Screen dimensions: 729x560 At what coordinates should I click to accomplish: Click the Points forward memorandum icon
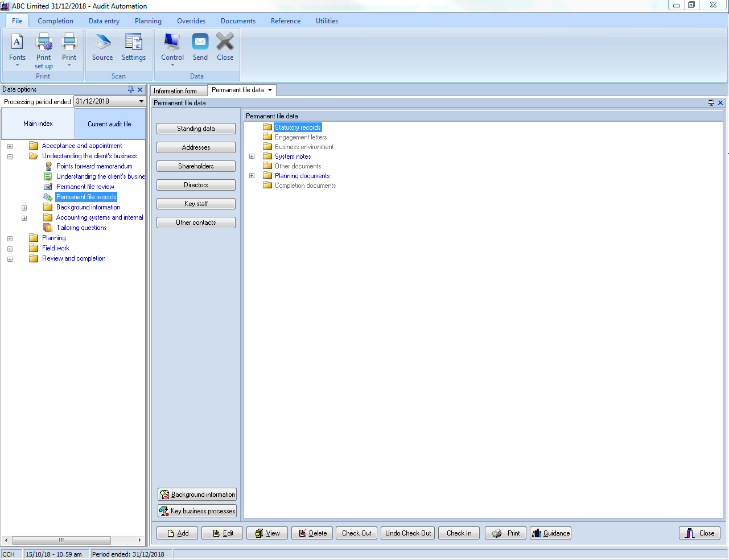pyautogui.click(x=48, y=166)
